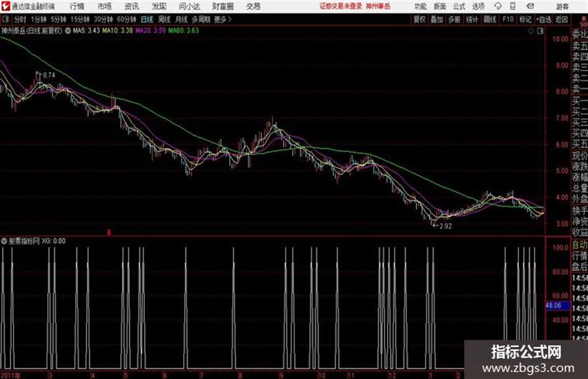This screenshot has height=379, width=588.
Task: Click the MA10: 3.38 indicator value
Action: 118,30
